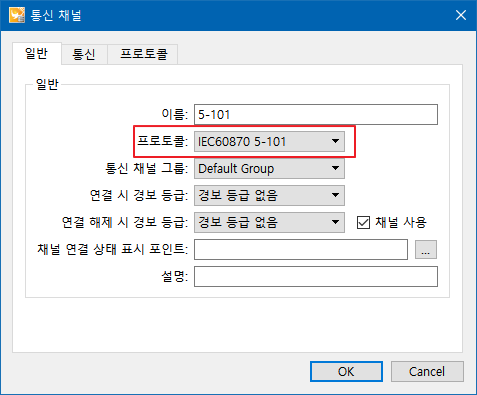Expand the 연결 해제 시 경보 등급 dropdown
This screenshot has width=477, height=395.
[x=269, y=222]
